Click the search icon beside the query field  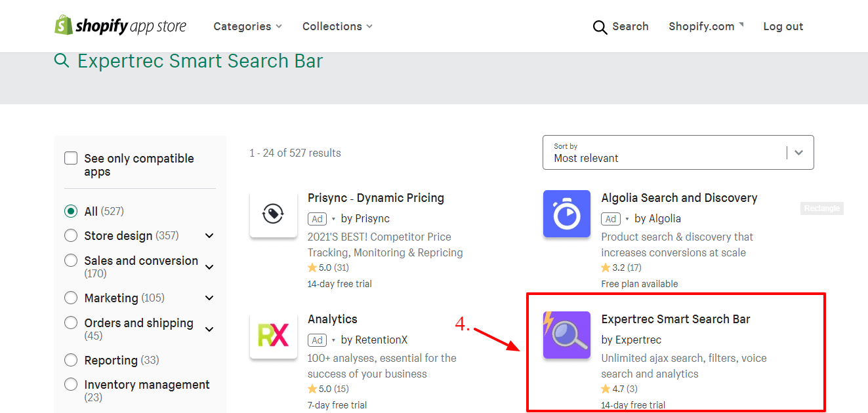tap(62, 60)
